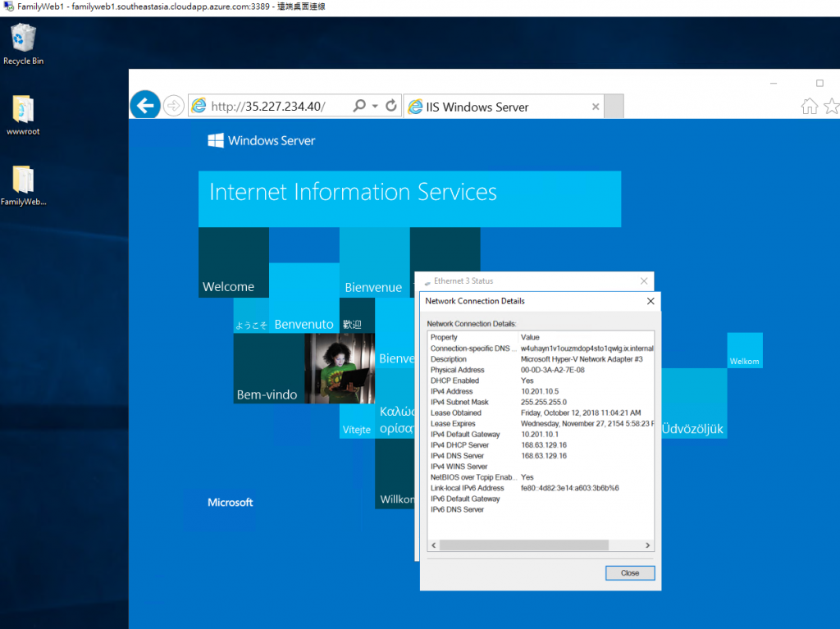Click the Benvenuto tile
The height and width of the screenshot is (629, 840).
point(304,298)
